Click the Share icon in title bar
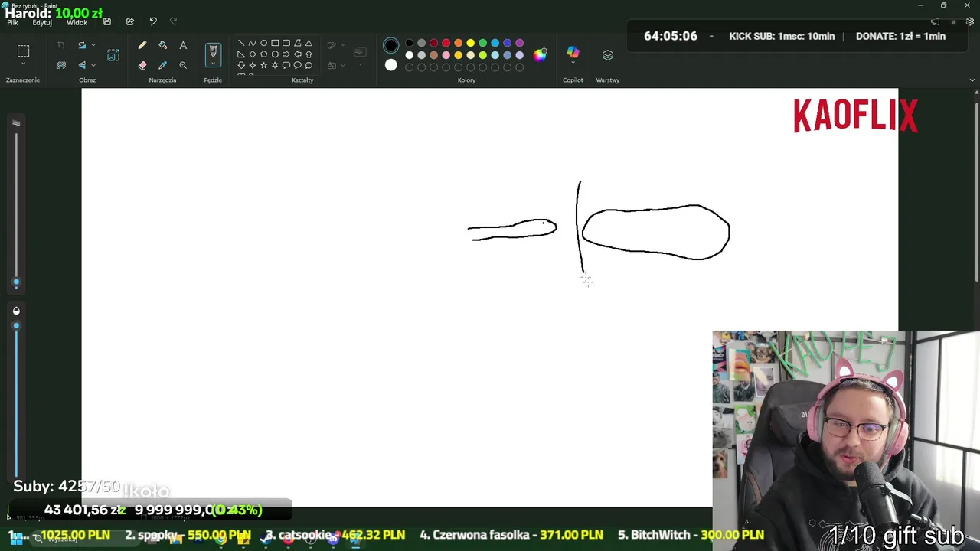Screen dimensions: 980x551 130,21
